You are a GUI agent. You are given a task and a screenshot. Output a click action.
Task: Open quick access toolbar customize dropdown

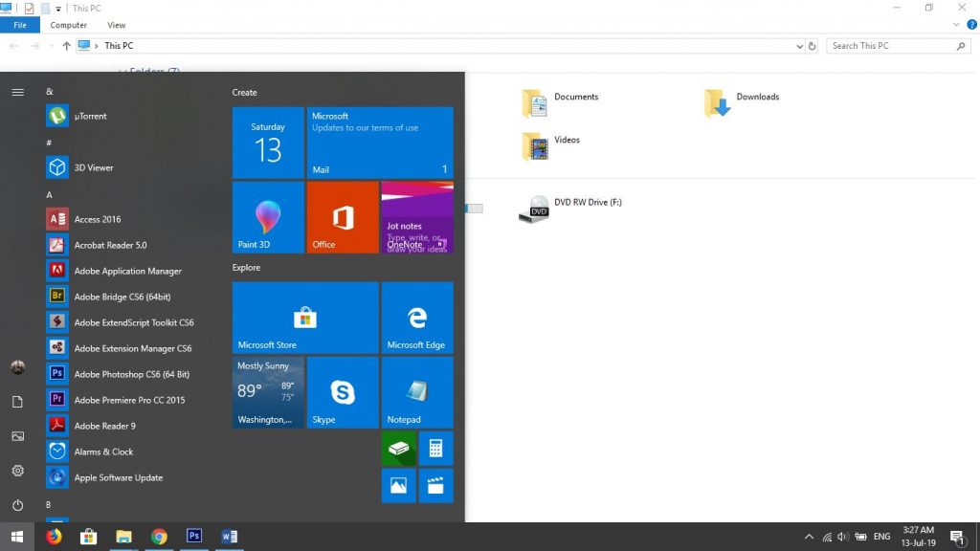[58, 9]
